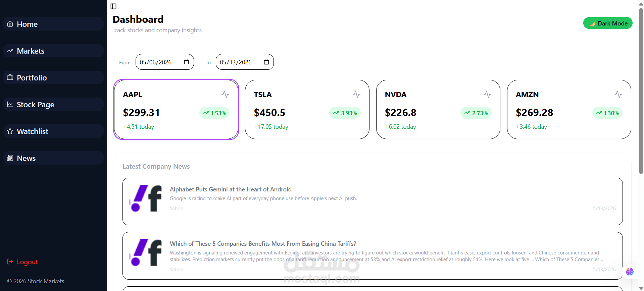Screen dimensions: 644x291
Task: Click the Dashboard page title
Action: tap(138, 19)
